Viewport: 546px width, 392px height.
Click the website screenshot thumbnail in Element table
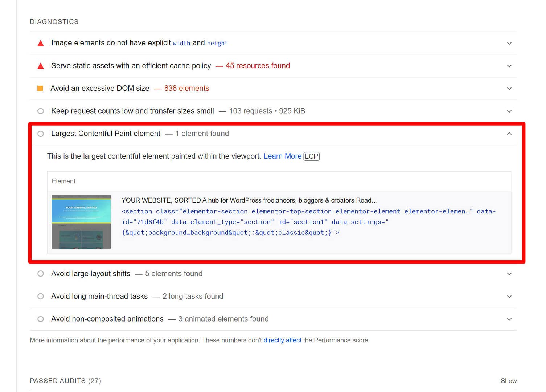[81, 221]
